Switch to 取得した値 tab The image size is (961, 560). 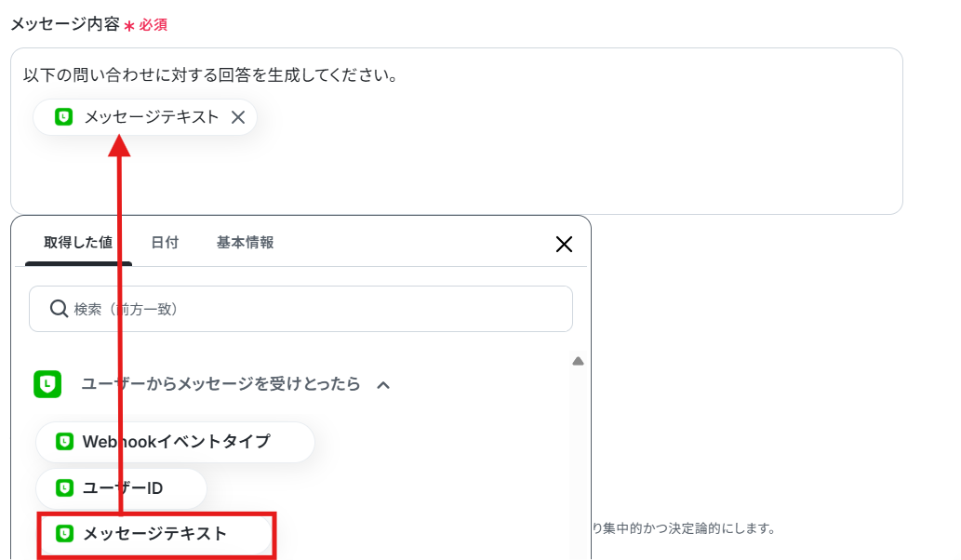[78, 243]
